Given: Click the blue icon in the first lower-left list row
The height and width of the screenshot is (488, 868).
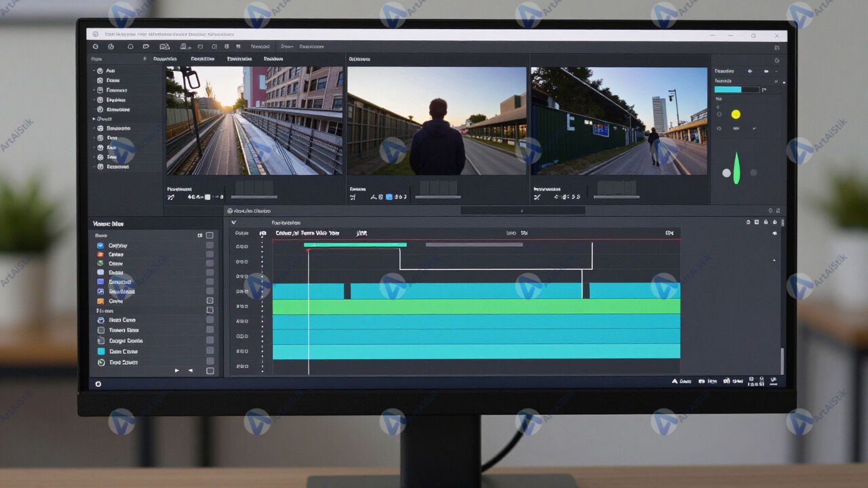Looking at the screenshot, I should pos(100,245).
